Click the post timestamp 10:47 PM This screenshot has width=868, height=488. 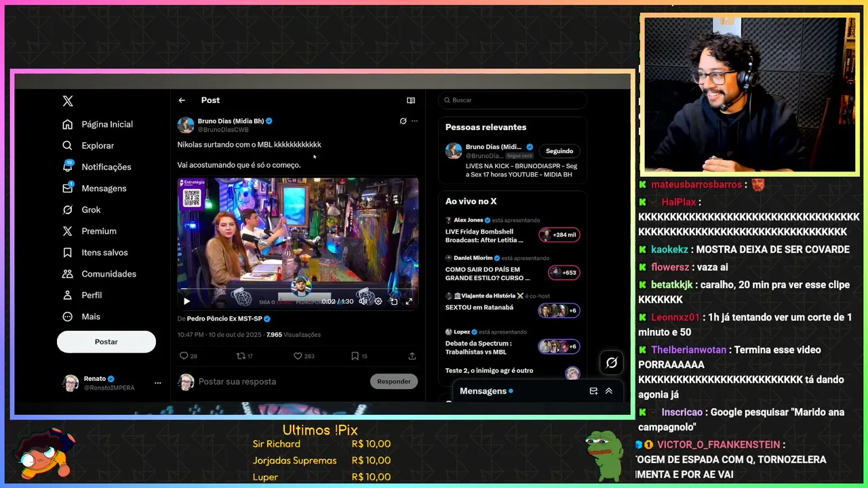[191, 335]
